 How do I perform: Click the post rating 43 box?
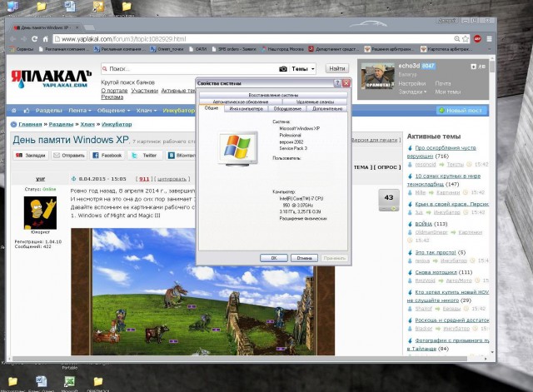point(389,201)
